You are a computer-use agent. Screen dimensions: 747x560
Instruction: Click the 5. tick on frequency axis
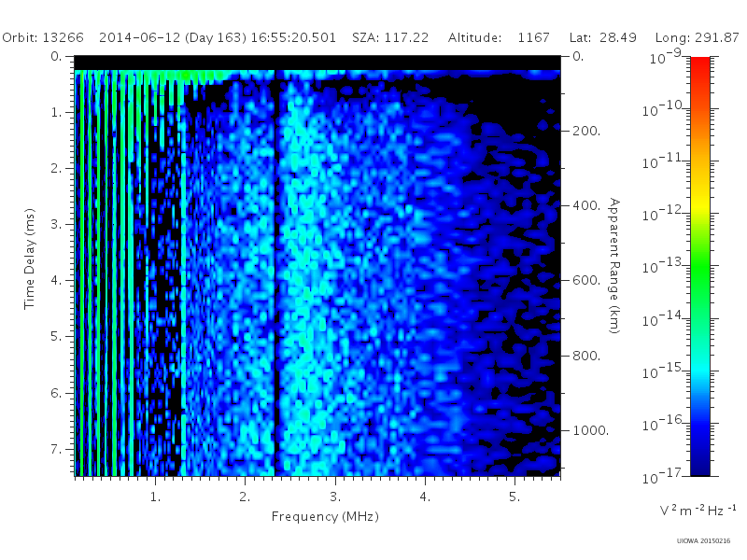[x=514, y=497]
